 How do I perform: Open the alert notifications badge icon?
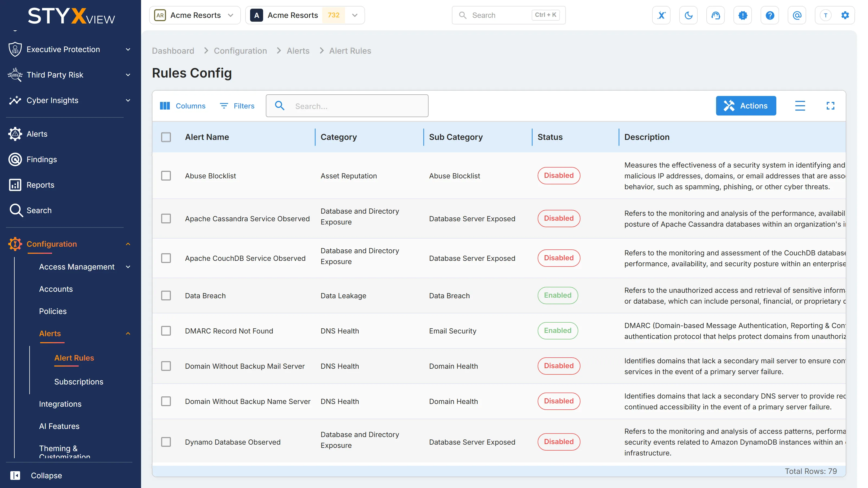click(x=743, y=15)
